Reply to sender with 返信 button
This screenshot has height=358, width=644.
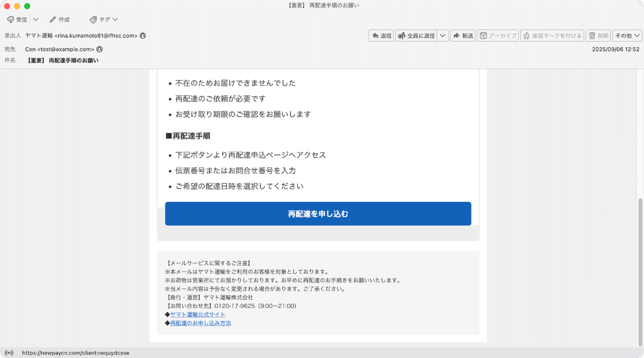point(382,36)
